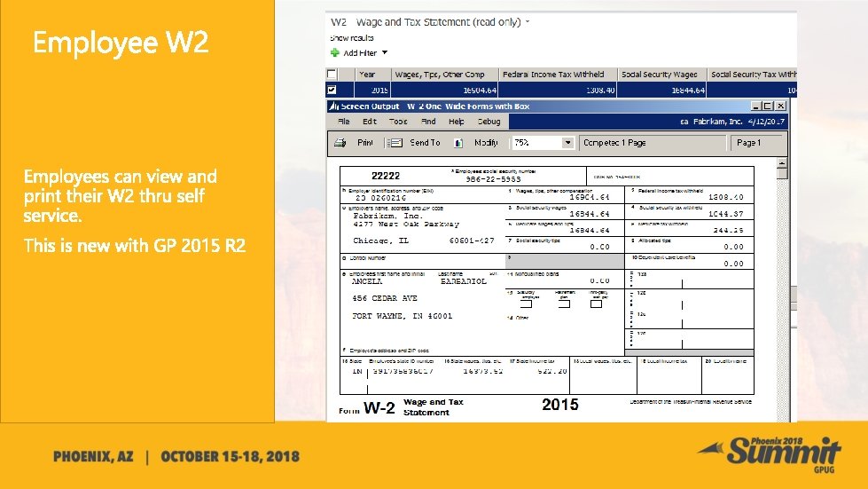Click the 22222 control code on W-2

[x=386, y=176]
